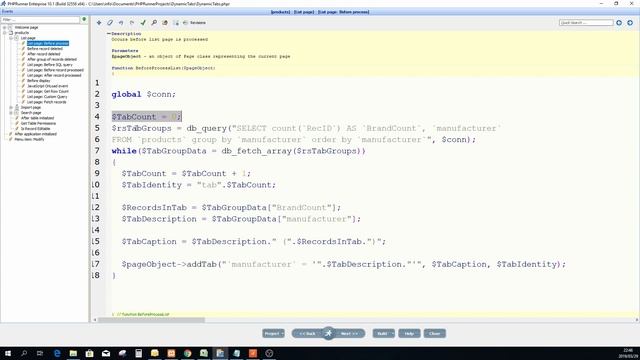Expand the Welcome page tree node
The height and width of the screenshot is (360, 640).
pyautogui.click(x=4, y=27)
